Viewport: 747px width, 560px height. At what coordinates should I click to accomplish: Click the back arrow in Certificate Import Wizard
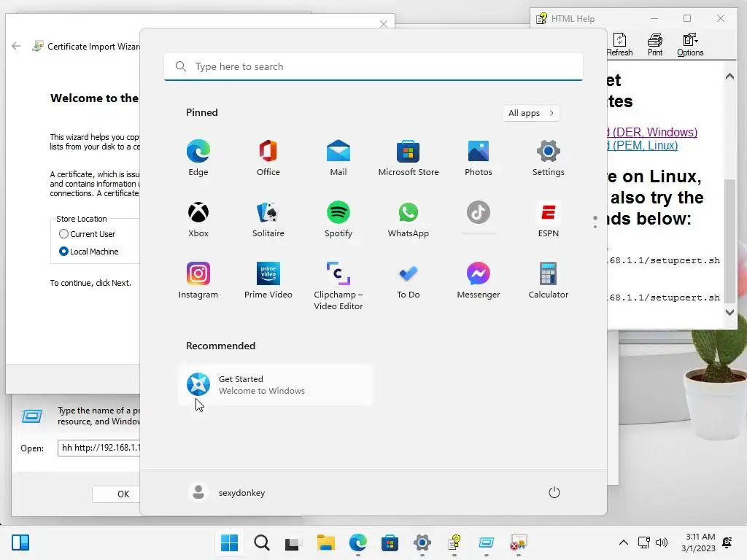[16, 46]
